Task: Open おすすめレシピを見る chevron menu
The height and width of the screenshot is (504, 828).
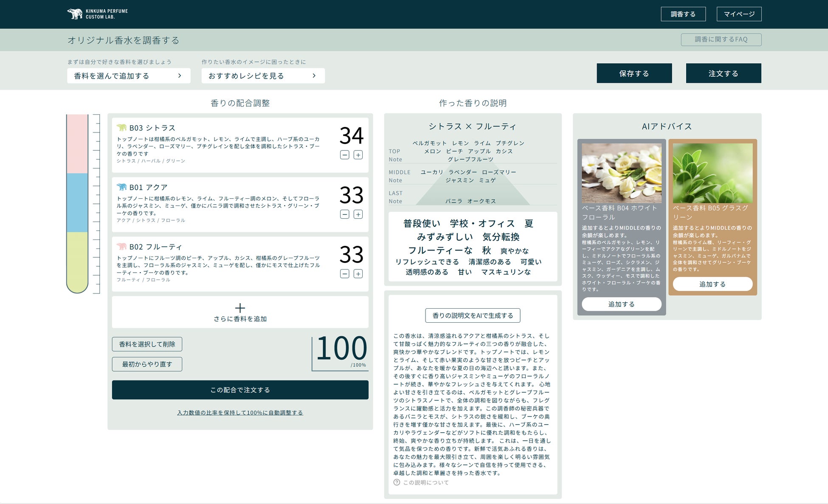Action: [314, 76]
